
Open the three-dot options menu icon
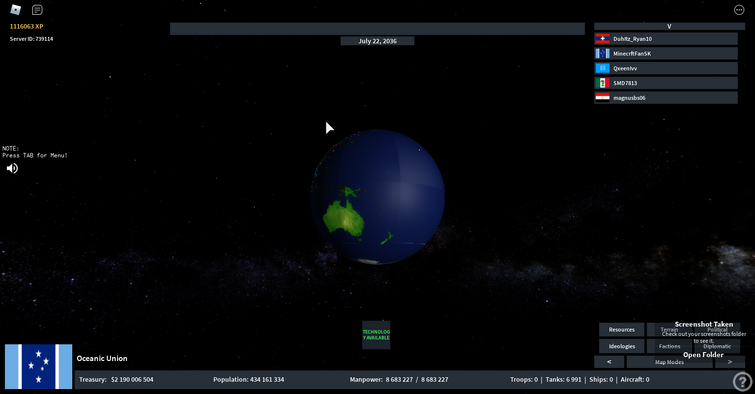coord(739,10)
